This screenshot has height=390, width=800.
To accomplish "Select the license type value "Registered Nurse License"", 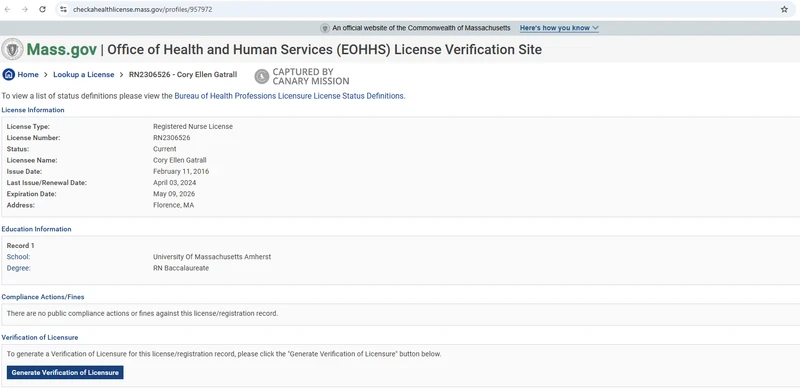I will click(x=193, y=127).
